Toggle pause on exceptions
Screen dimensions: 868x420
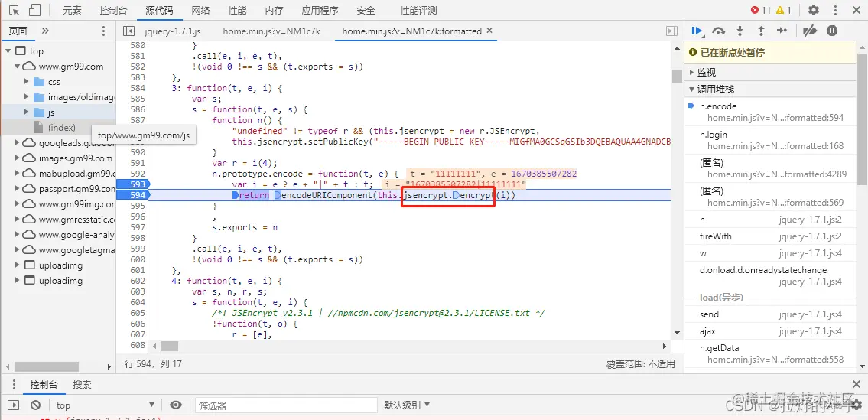click(832, 31)
